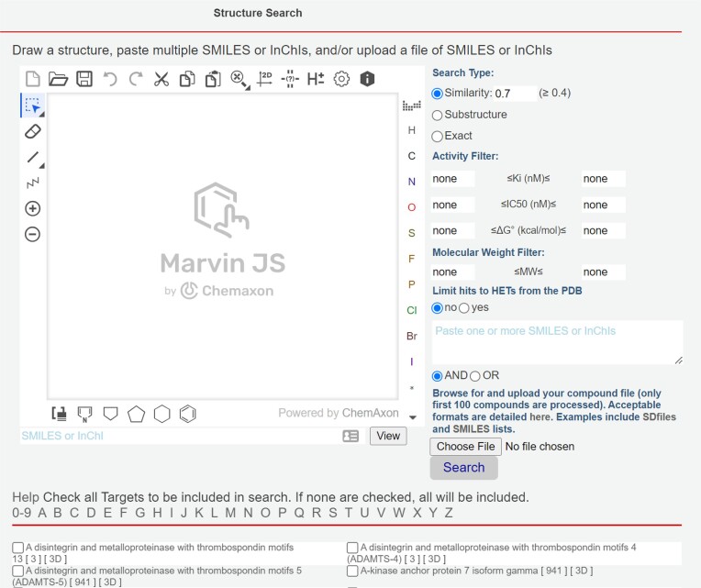Click the minimum Ki field
Image resolution: width=701 pixels, height=588 pixels.
[x=452, y=179]
